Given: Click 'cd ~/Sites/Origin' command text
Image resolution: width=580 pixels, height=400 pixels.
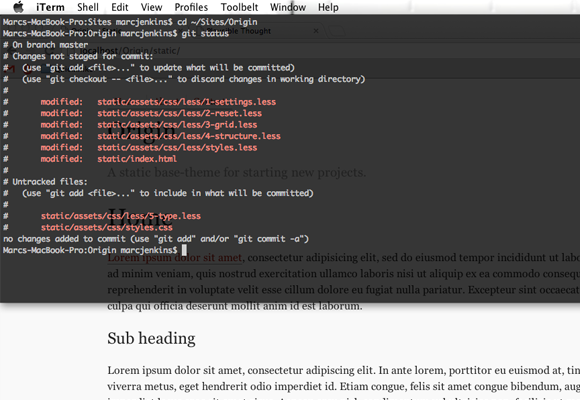Looking at the screenshot, I should (217, 22).
